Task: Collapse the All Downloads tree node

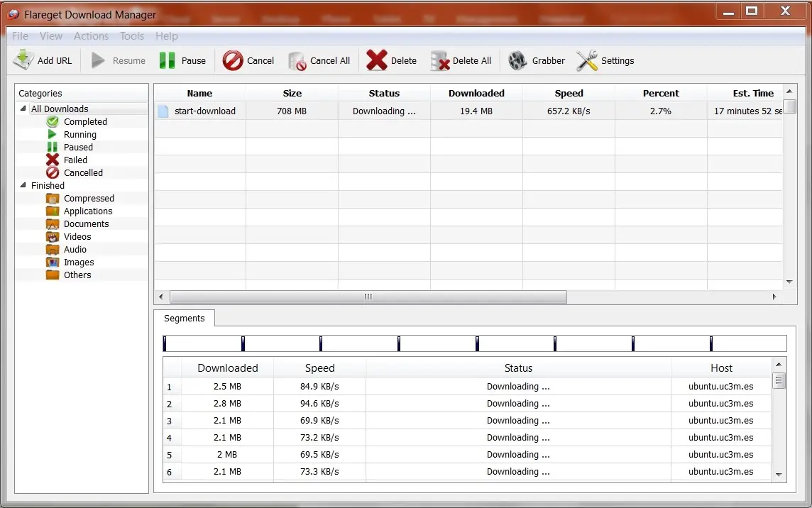Action: [23, 109]
